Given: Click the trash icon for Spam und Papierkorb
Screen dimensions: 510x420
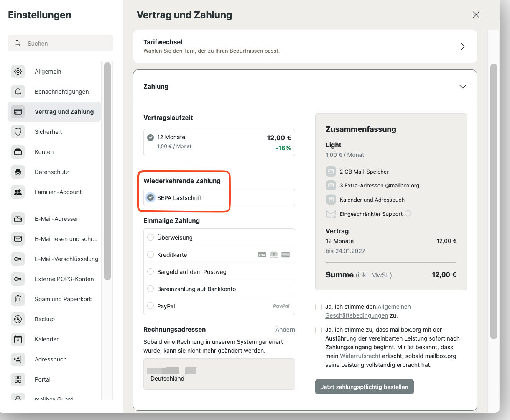Looking at the screenshot, I should point(18,299).
